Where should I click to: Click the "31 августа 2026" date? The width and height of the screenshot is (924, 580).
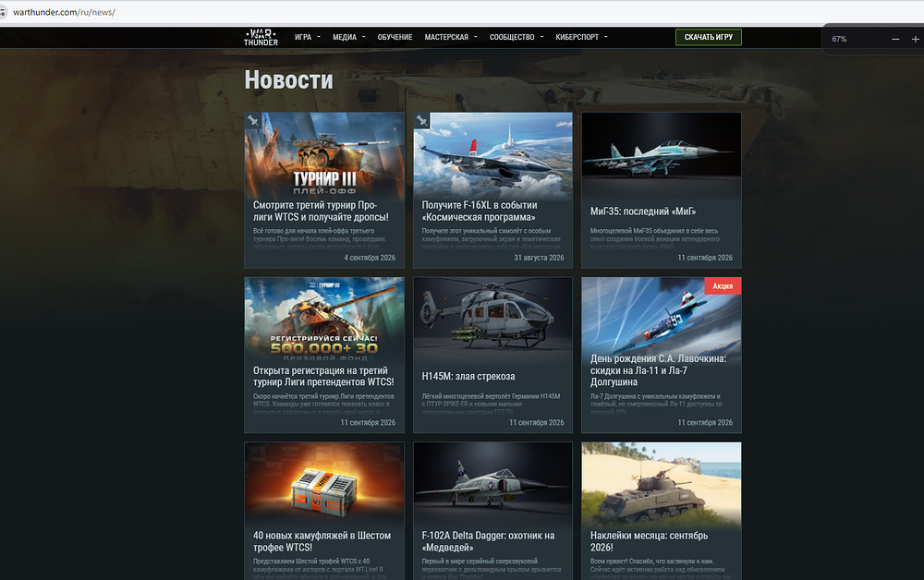(539, 258)
